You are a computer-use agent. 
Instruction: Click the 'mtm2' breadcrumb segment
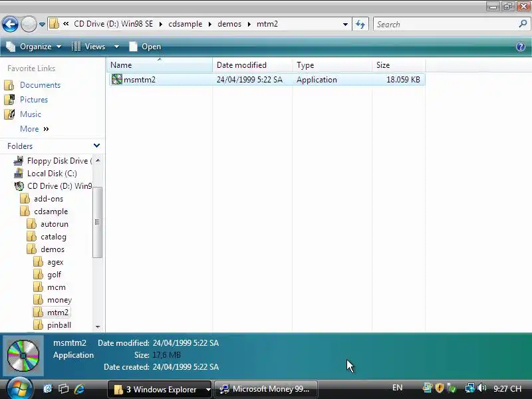(x=267, y=24)
